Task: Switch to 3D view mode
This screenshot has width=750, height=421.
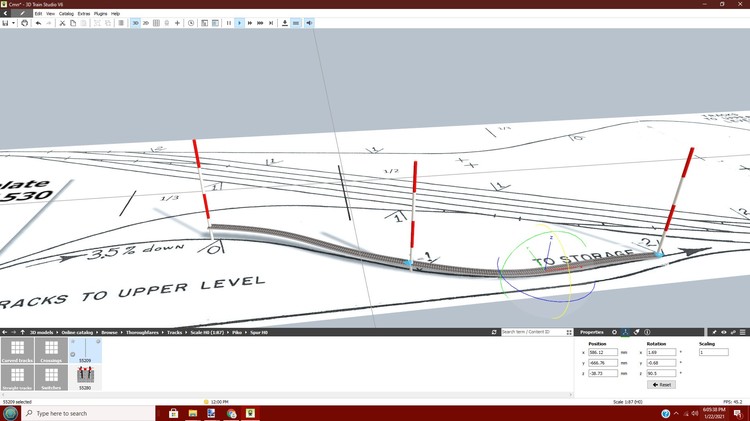Action: [x=134, y=22]
